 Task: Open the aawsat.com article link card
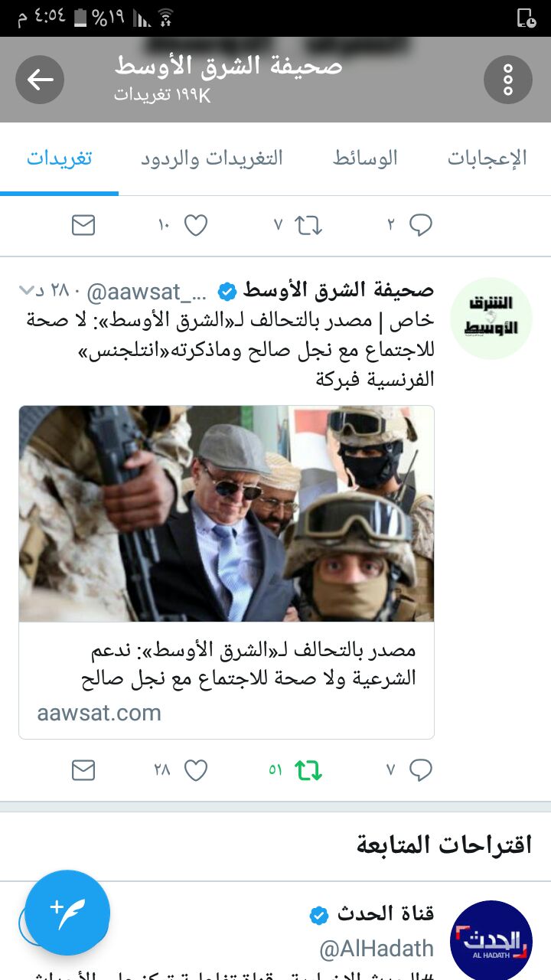click(227, 680)
